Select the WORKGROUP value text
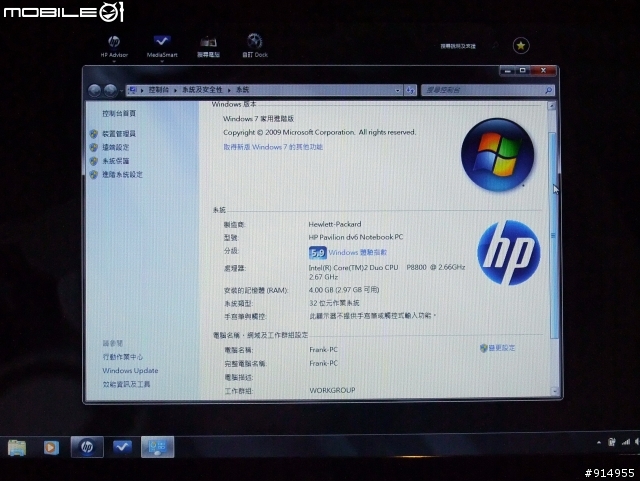Image resolution: width=640 pixels, height=481 pixels. [x=332, y=390]
